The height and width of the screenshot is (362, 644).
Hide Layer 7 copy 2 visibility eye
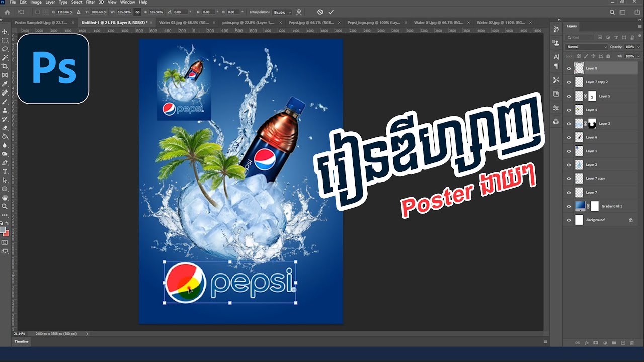click(569, 82)
